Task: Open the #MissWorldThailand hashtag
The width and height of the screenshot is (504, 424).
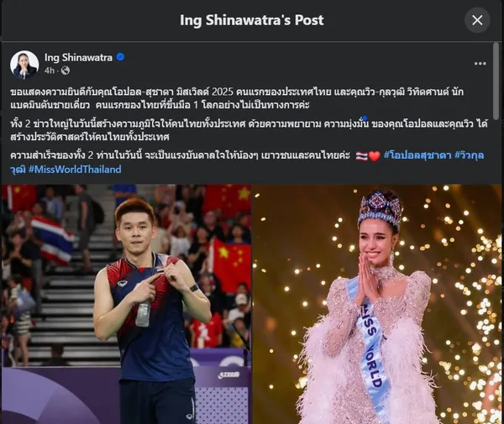Action: (75, 170)
